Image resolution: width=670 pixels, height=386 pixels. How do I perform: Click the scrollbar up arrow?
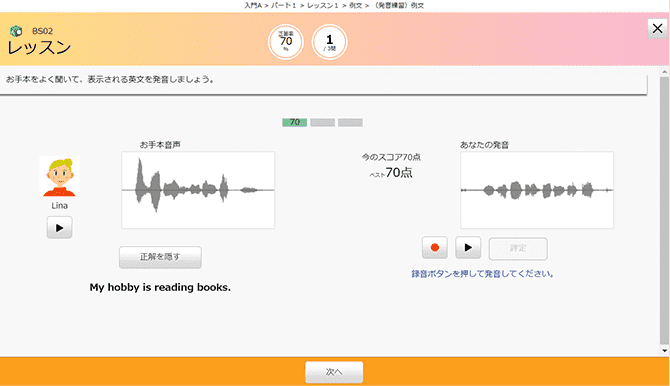pyautogui.click(x=664, y=71)
